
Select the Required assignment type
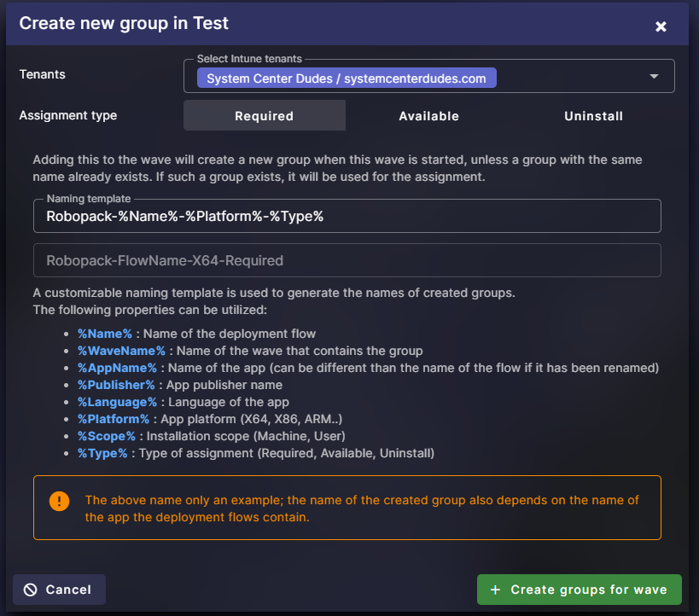tap(264, 116)
